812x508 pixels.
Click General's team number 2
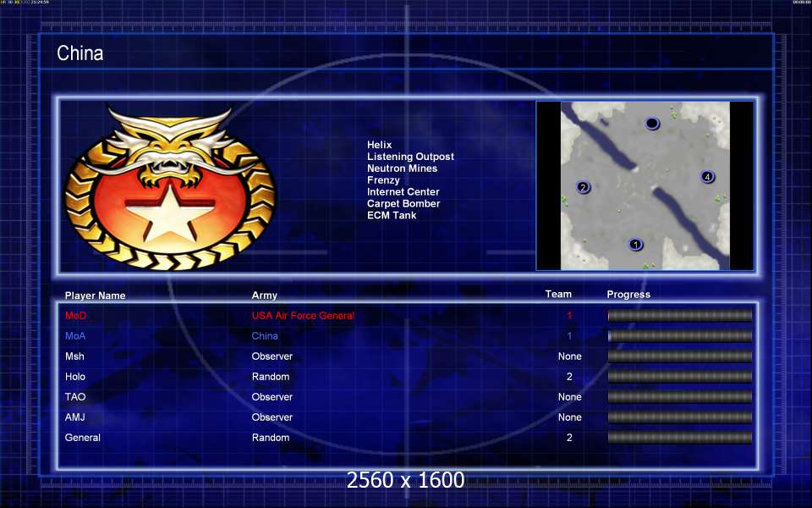(x=569, y=438)
